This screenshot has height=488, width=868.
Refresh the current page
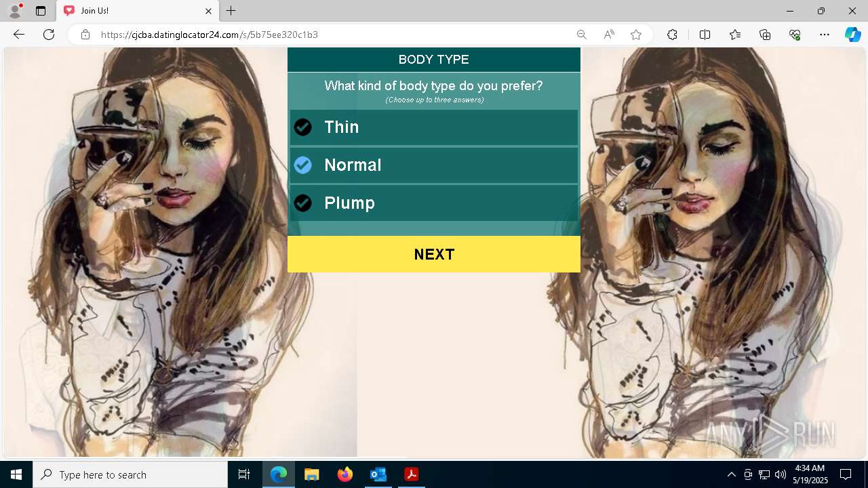coord(49,35)
